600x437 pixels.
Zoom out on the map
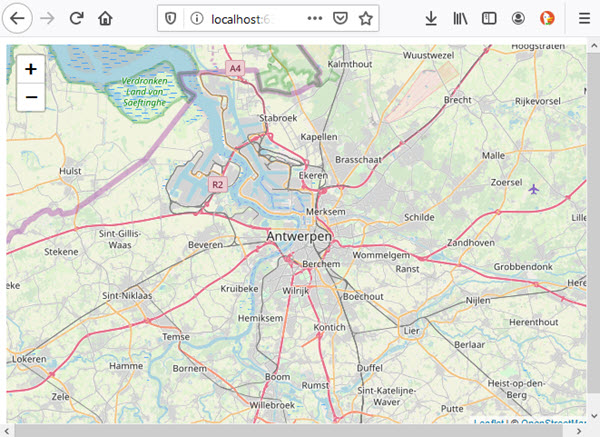31,97
